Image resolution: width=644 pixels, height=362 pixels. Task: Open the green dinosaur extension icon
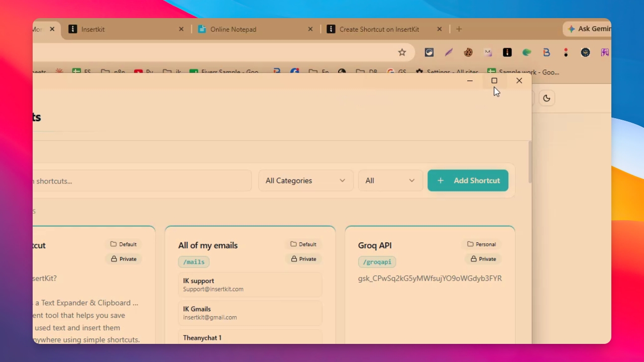click(x=527, y=52)
